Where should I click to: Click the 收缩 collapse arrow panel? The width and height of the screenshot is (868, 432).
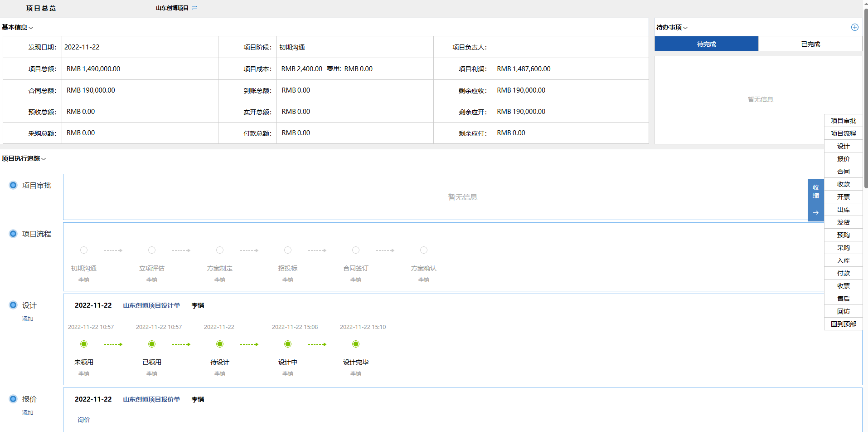tap(815, 200)
